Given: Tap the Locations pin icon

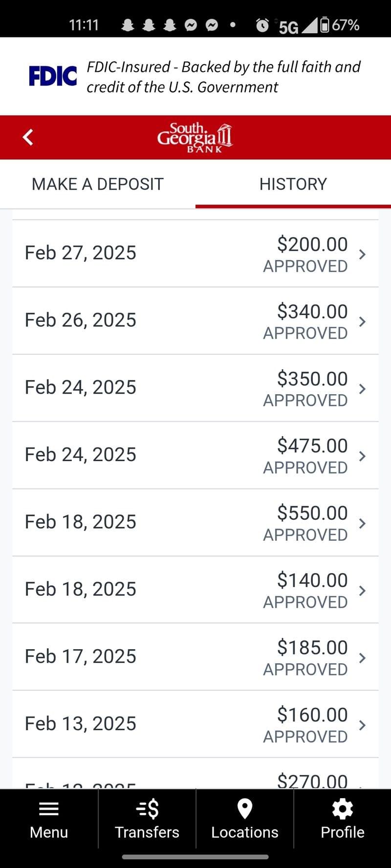Looking at the screenshot, I should tap(244, 809).
